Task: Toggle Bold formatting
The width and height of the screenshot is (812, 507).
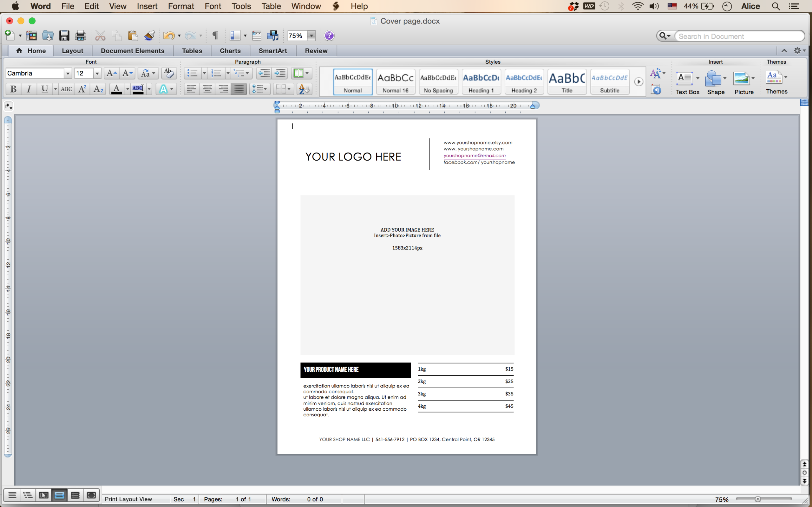Action: 13,89
